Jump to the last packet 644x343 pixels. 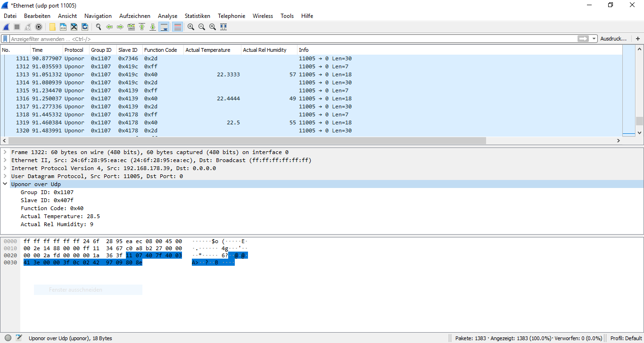click(x=153, y=27)
